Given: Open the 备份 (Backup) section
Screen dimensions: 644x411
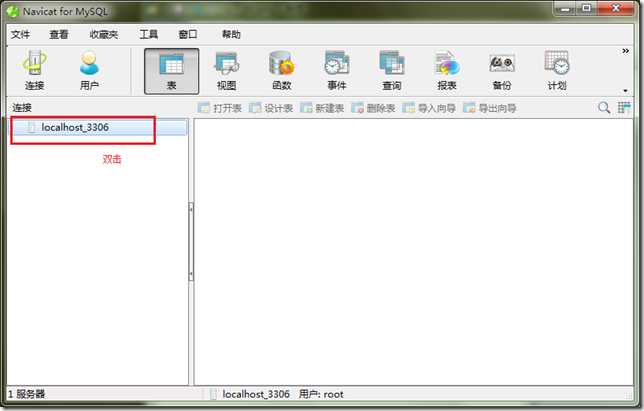Looking at the screenshot, I should [502, 71].
